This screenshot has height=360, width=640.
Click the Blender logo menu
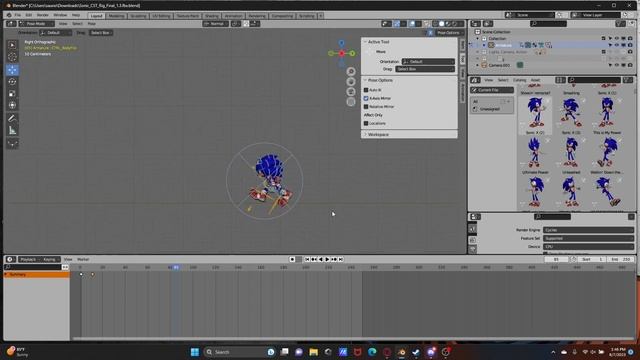[9, 15]
